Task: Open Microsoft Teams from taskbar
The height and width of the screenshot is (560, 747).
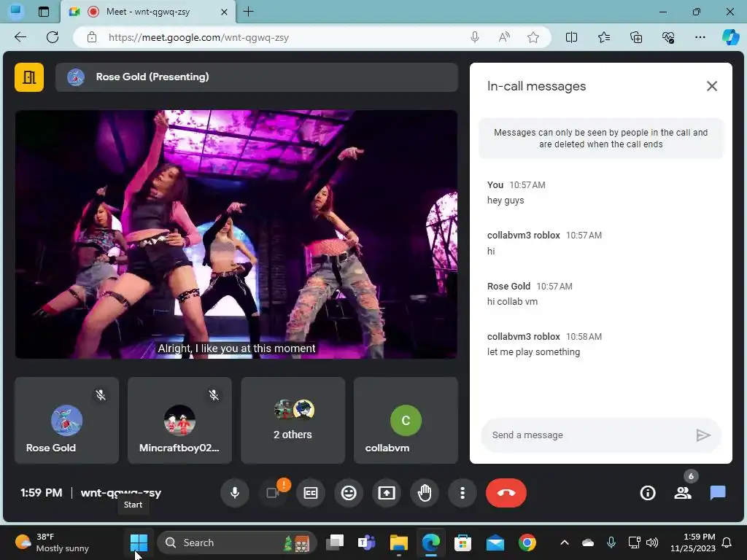Action: coord(366,542)
